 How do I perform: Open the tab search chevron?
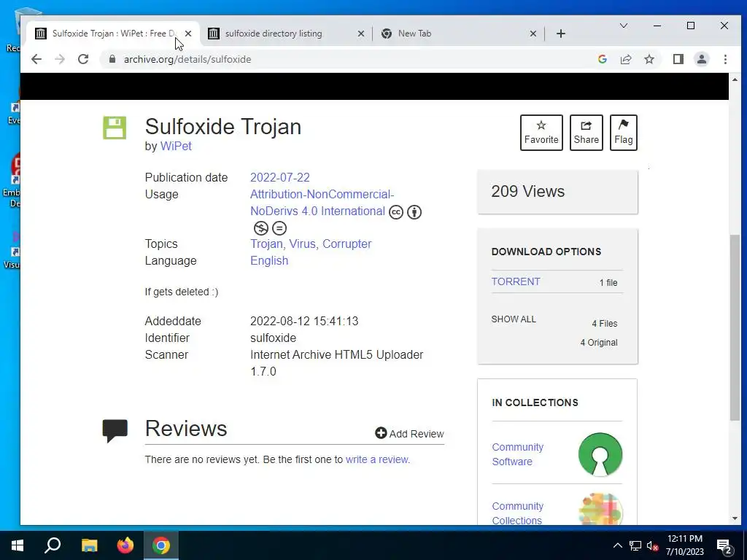pyautogui.click(x=623, y=26)
